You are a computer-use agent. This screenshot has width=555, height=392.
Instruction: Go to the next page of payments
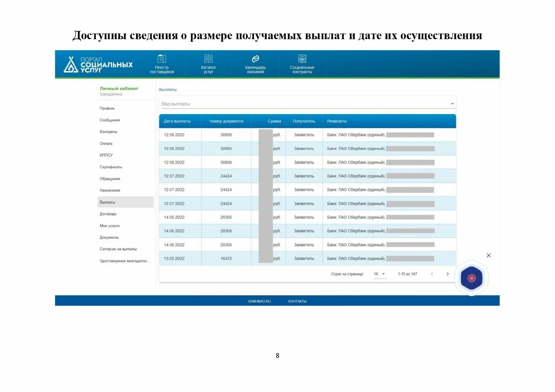click(447, 274)
